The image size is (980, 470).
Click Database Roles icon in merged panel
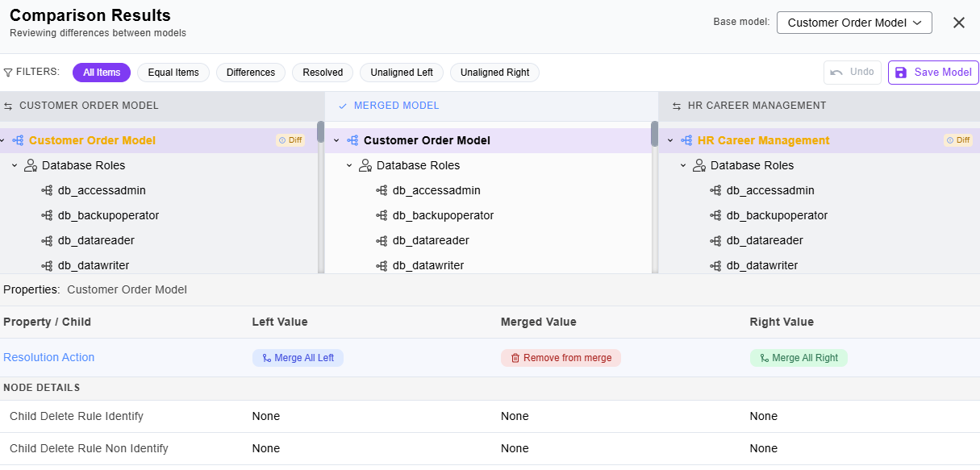point(365,165)
